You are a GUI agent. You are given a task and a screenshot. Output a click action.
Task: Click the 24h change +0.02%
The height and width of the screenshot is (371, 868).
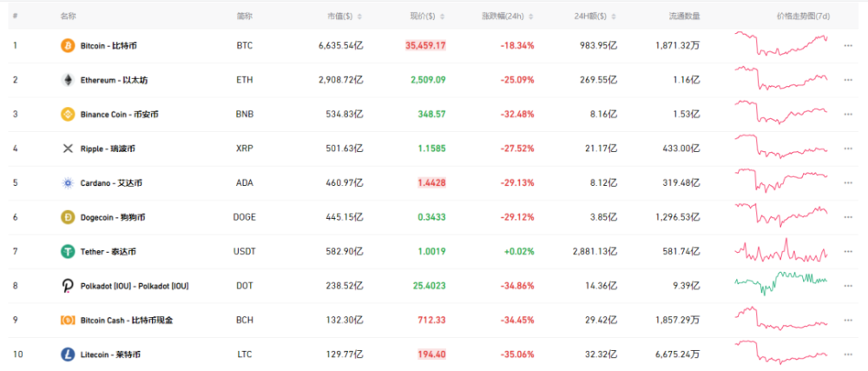(519, 252)
